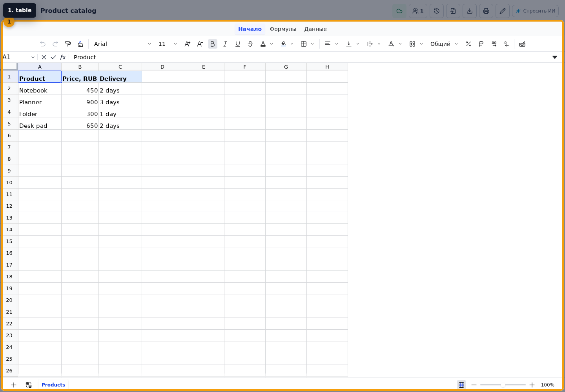
Task: Toggle underline formatting
Action: 238,44
